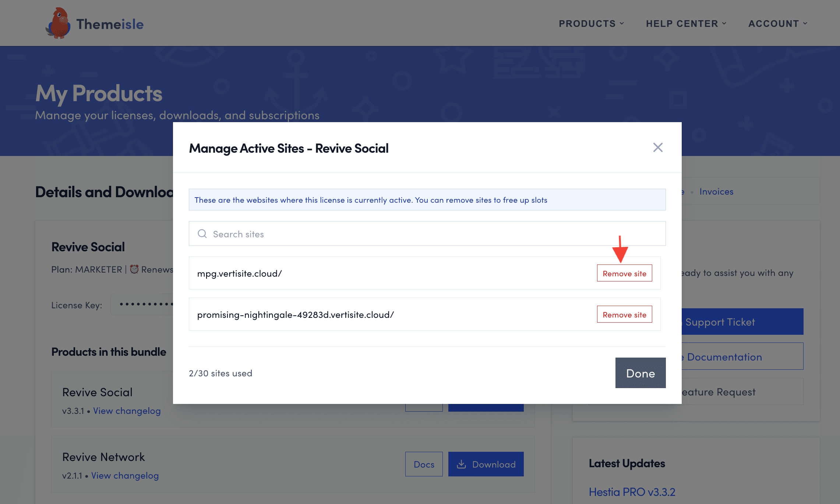Expand the Products menu chevron
Screen dimensions: 840x504
pyautogui.click(x=622, y=23)
